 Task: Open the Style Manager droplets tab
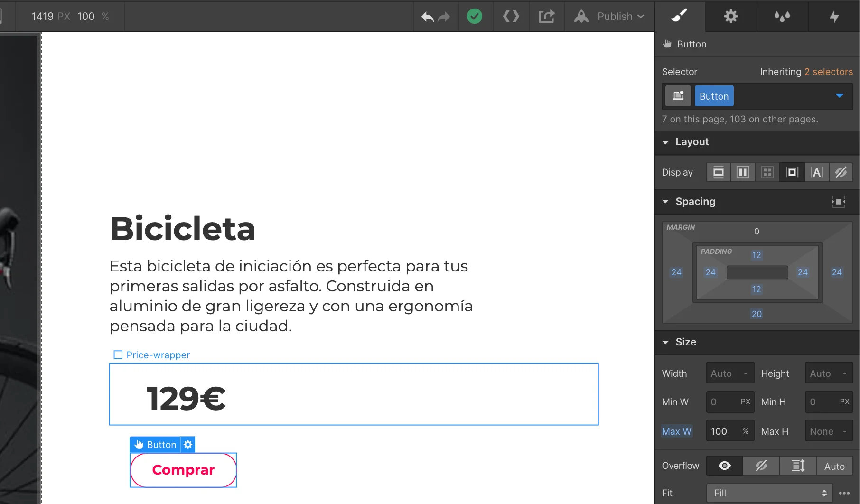(782, 17)
